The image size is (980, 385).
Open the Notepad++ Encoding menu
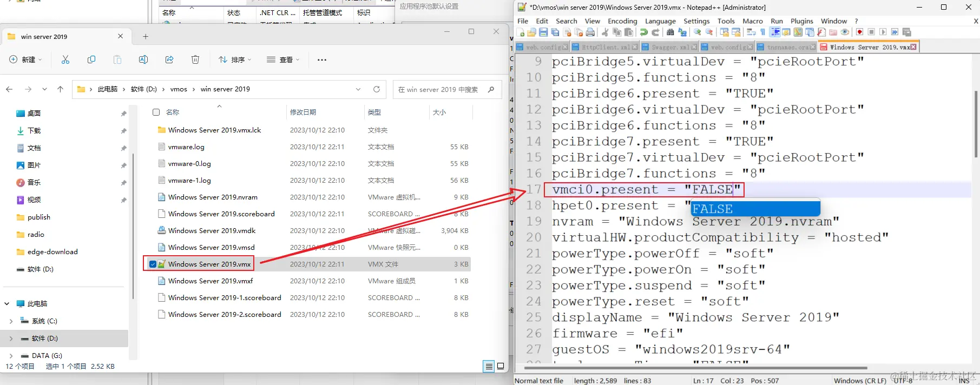pos(622,21)
